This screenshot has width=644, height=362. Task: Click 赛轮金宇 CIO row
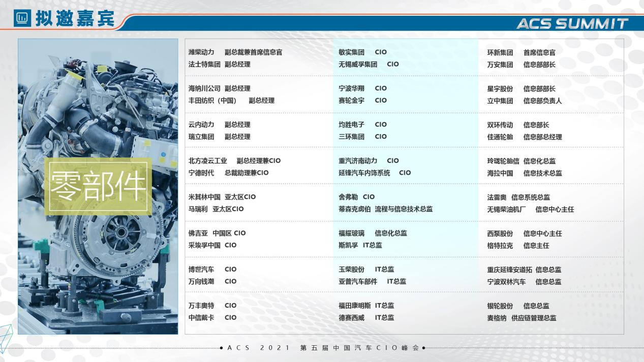click(363, 101)
